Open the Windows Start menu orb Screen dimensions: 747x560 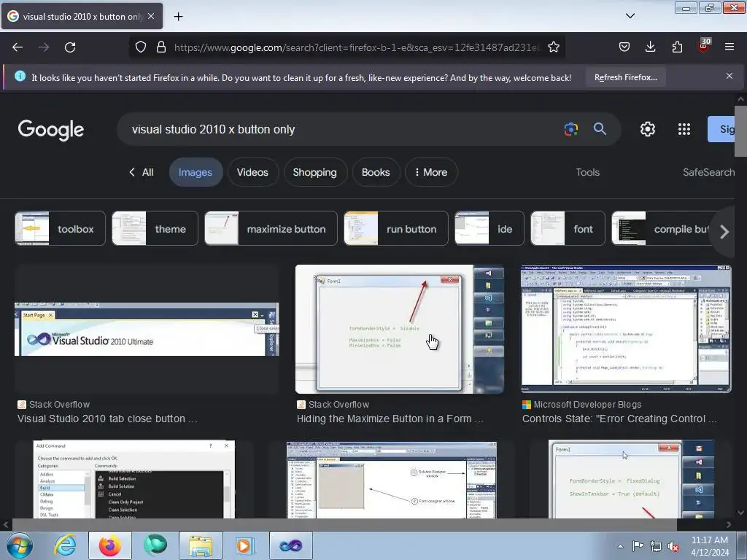pyautogui.click(x=20, y=545)
